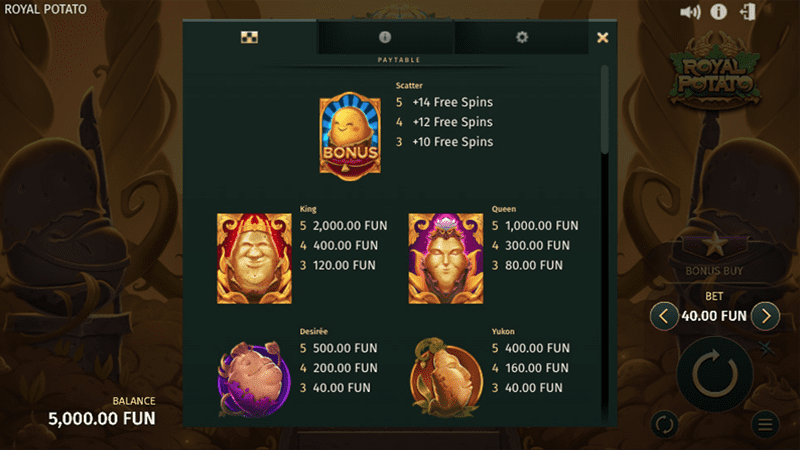Switch to the Paytable checkered tab
The width and height of the screenshot is (800, 450).
(249, 37)
